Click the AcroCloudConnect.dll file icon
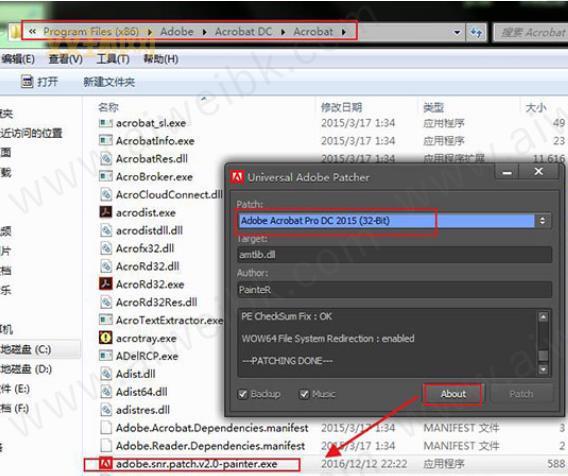Viewport: 568px width, 476px height. 106,195
